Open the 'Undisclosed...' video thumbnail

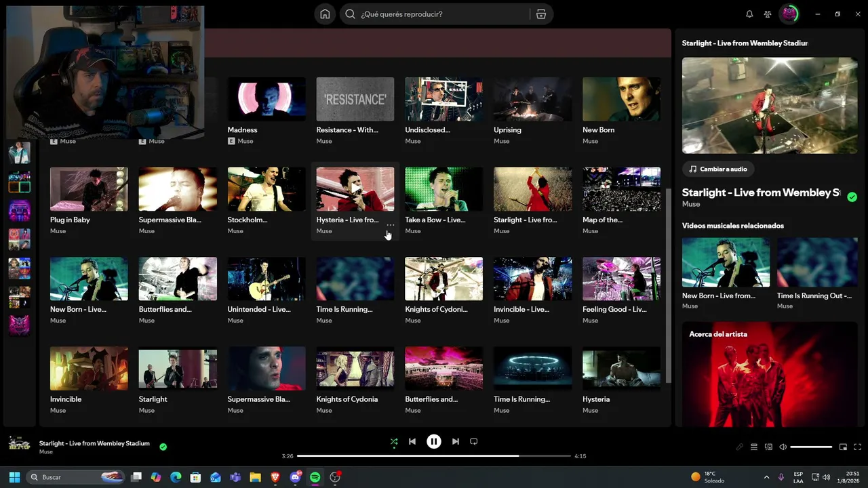[444, 99]
